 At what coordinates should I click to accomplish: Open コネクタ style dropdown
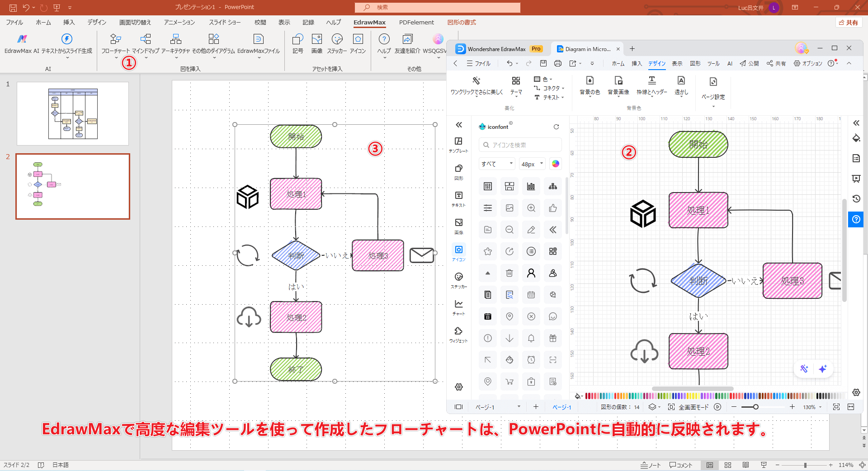coord(550,88)
